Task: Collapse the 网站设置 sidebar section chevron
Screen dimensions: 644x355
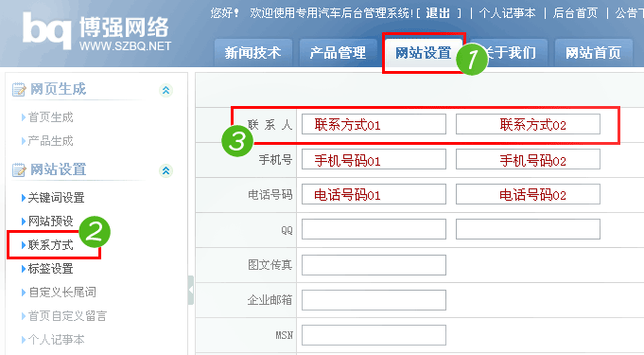Action: [x=165, y=170]
